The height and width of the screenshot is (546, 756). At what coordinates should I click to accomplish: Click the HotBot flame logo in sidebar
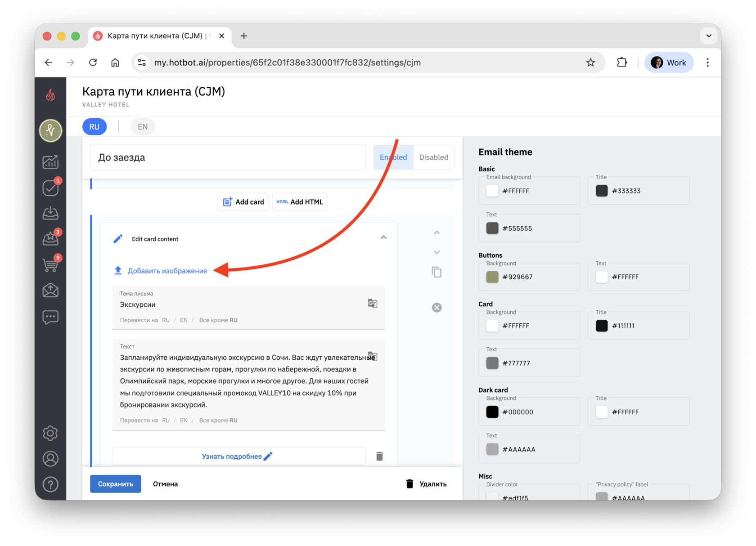(x=50, y=95)
